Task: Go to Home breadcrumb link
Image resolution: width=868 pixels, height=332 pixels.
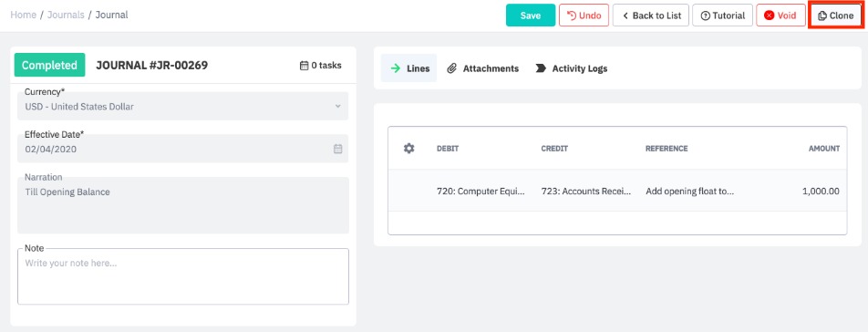Action: [24, 15]
